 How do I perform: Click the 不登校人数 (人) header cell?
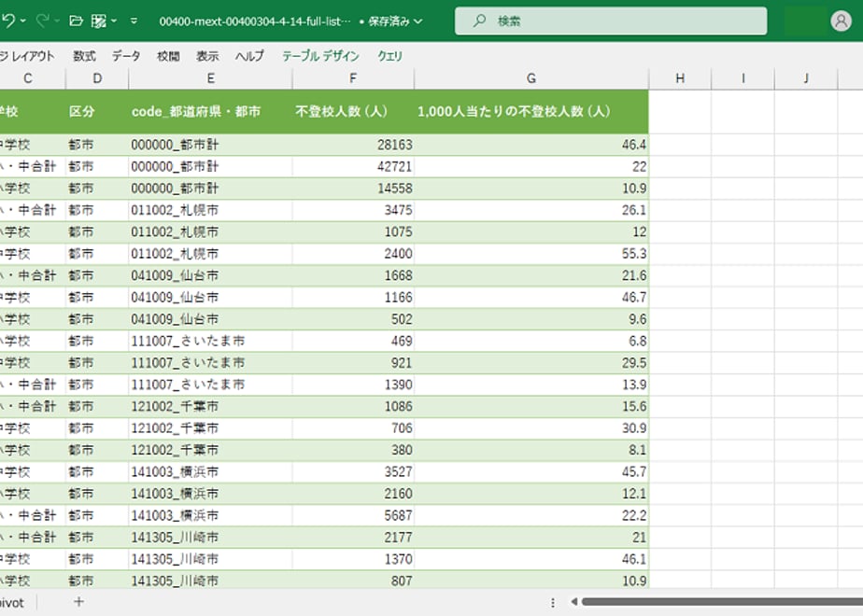click(353, 112)
